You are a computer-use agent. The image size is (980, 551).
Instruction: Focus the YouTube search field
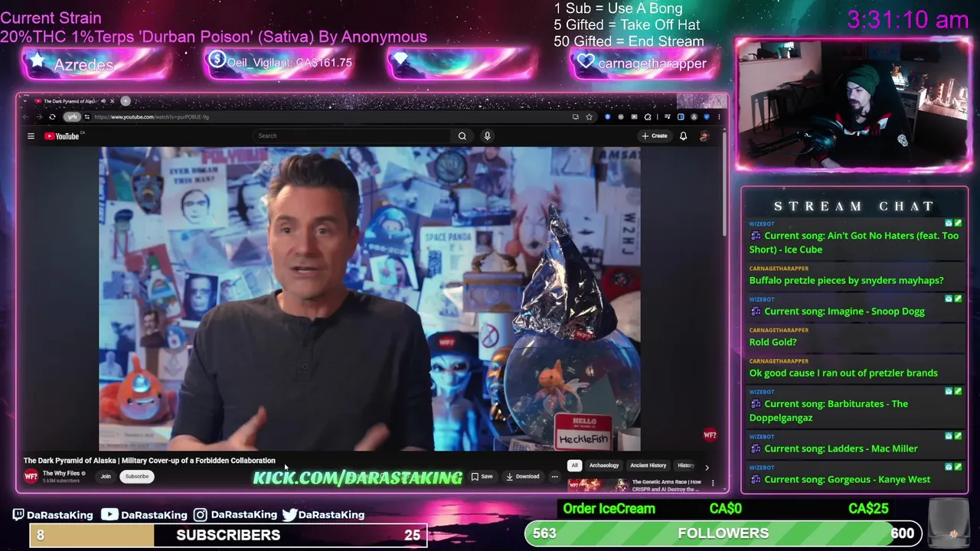(352, 136)
